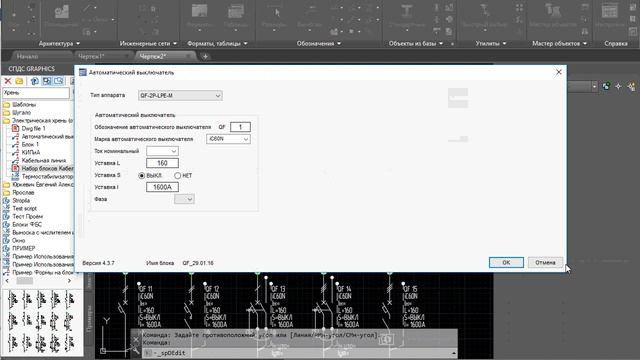Select the Щугало folder

(x=21, y=112)
